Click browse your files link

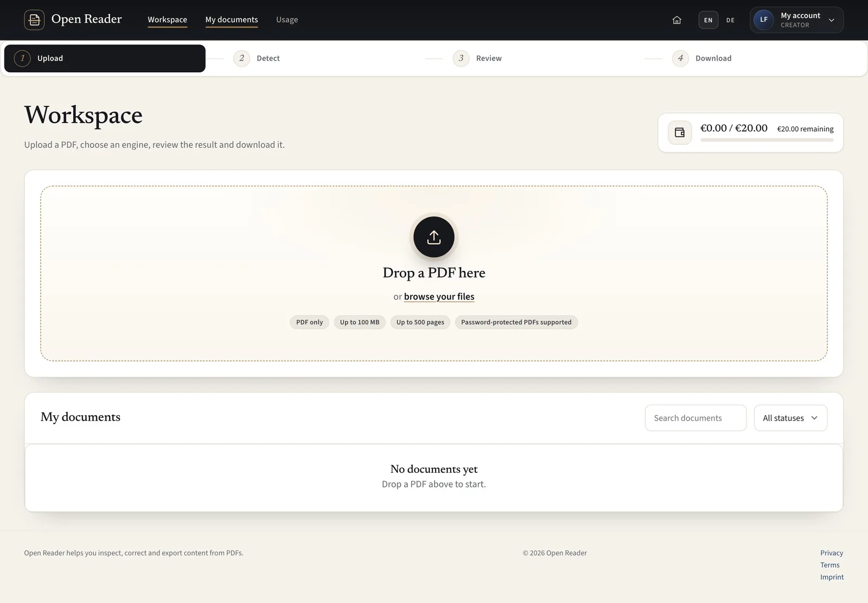(x=439, y=296)
